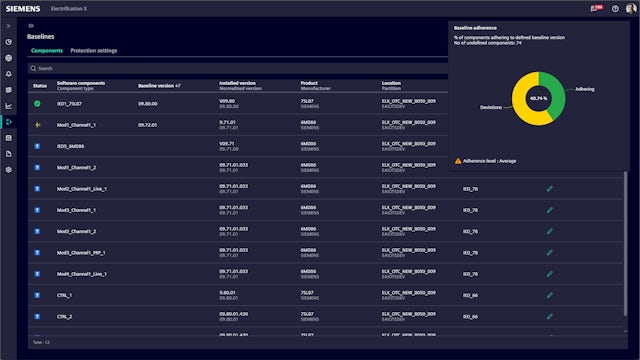Viewport: 640px width, 360px height.
Task: Click the breadcrumb icon above Baselines title
Action: 31,26
